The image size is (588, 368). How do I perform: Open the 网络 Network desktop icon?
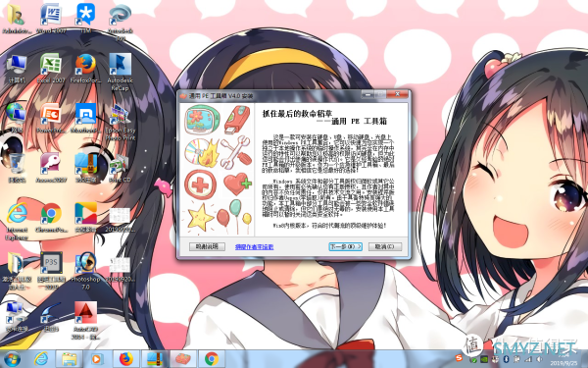16,119
